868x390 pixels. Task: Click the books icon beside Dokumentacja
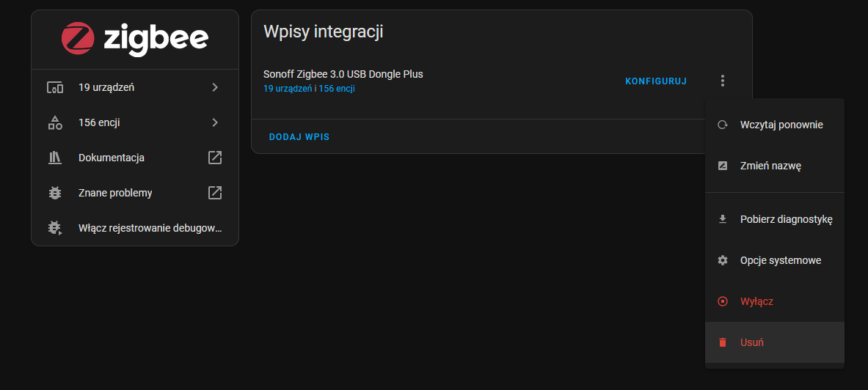55,158
